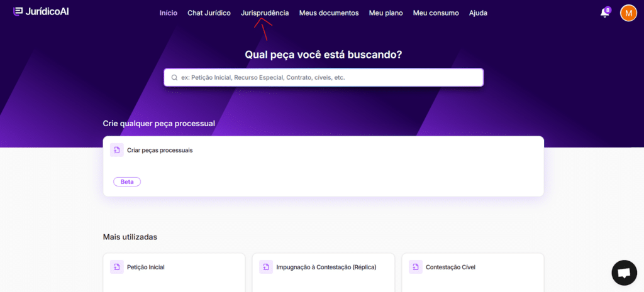
Task: View Meu consumo page
Action: [x=436, y=13]
